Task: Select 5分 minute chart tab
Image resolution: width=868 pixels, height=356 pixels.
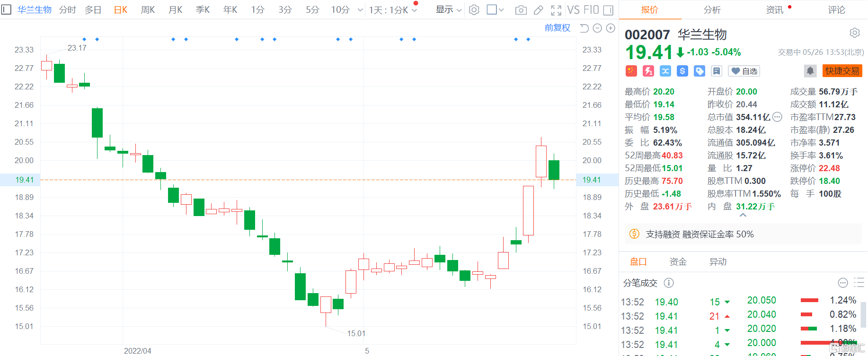Action: pyautogui.click(x=312, y=10)
